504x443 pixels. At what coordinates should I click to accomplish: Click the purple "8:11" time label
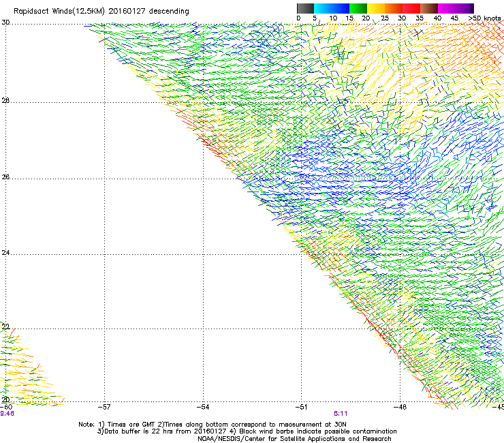tap(341, 414)
